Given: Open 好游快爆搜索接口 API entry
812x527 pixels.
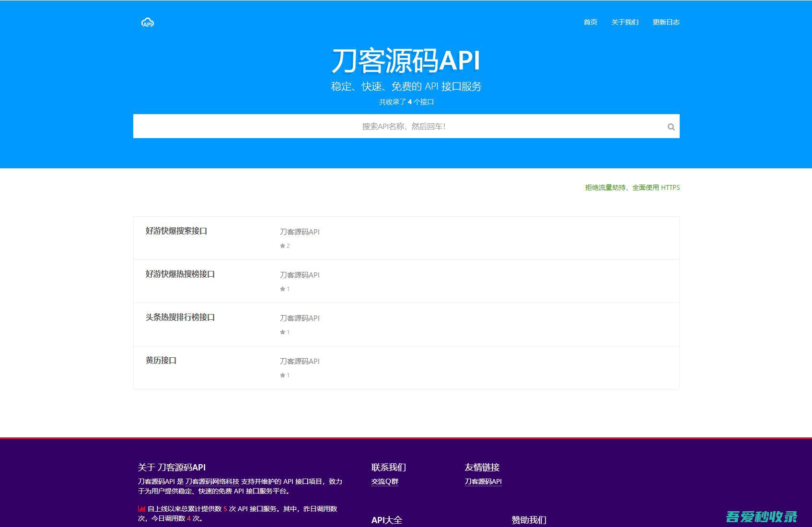Looking at the screenshot, I should click(x=176, y=231).
